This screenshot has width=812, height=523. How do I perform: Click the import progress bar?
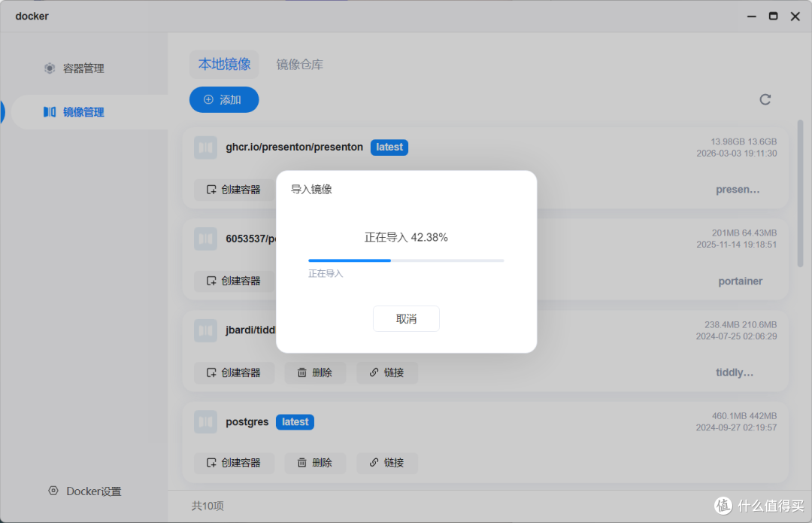[x=406, y=260]
